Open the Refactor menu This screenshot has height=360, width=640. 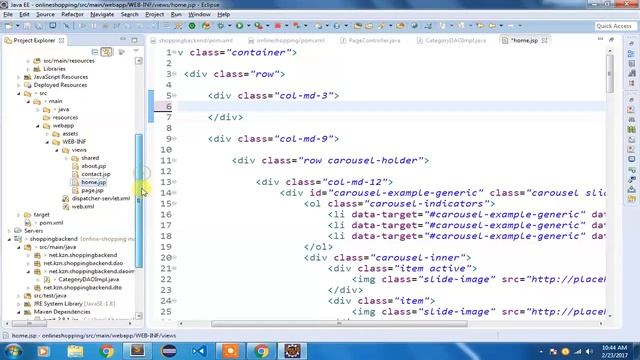[x=72, y=14]
